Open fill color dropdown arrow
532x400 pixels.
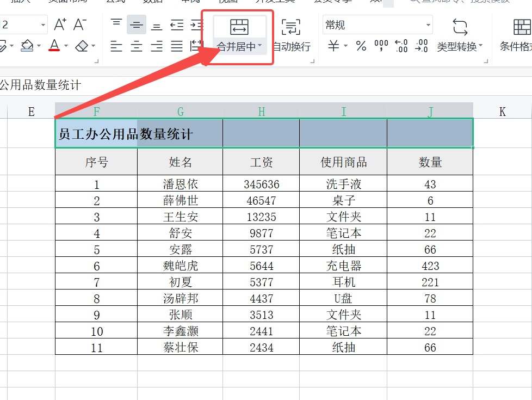(39, 46)
